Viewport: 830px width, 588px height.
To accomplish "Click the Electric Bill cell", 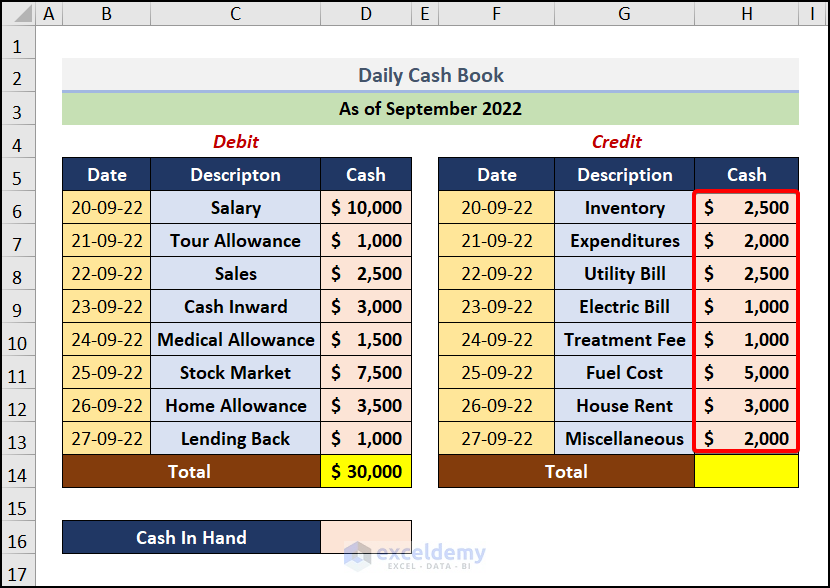I will pos(625,306).
